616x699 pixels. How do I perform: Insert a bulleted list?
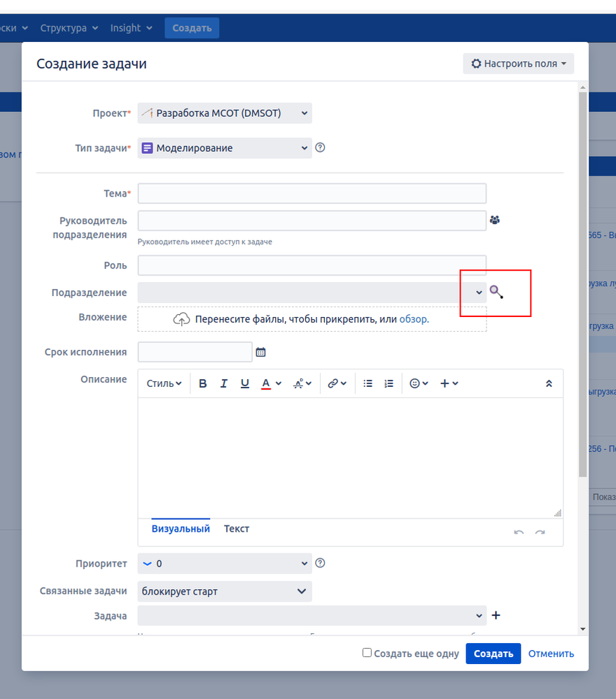point(367,383)
